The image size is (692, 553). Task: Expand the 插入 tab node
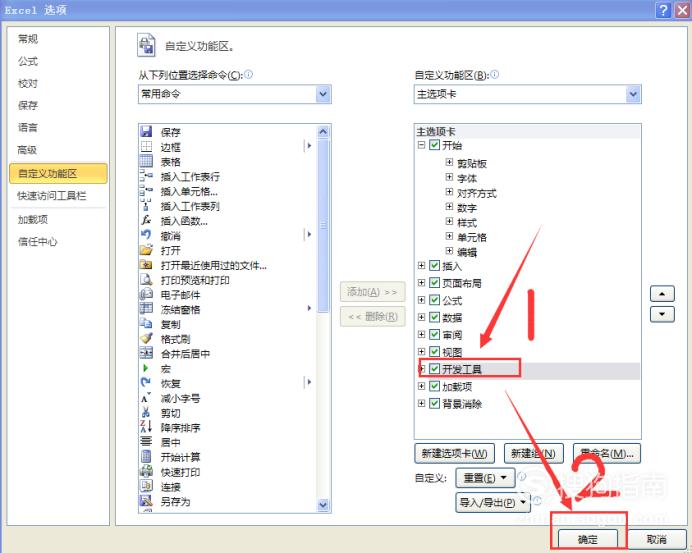pos(421,265)
